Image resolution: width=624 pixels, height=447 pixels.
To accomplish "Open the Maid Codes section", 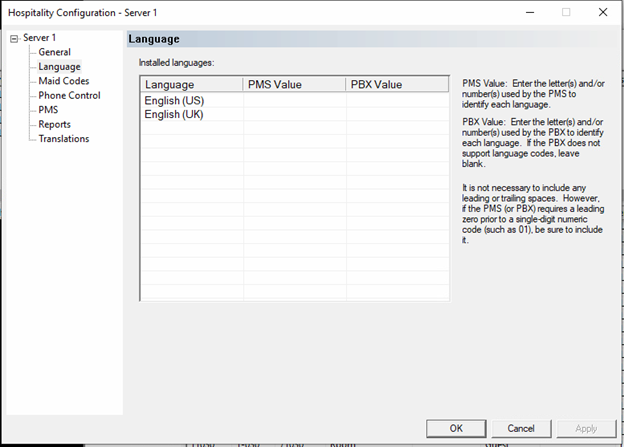I will (63, 81).
